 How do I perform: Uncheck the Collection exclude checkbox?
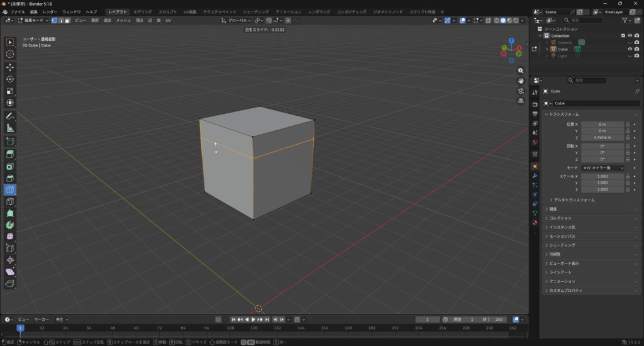pyautogui.click(x=623, y=36)
